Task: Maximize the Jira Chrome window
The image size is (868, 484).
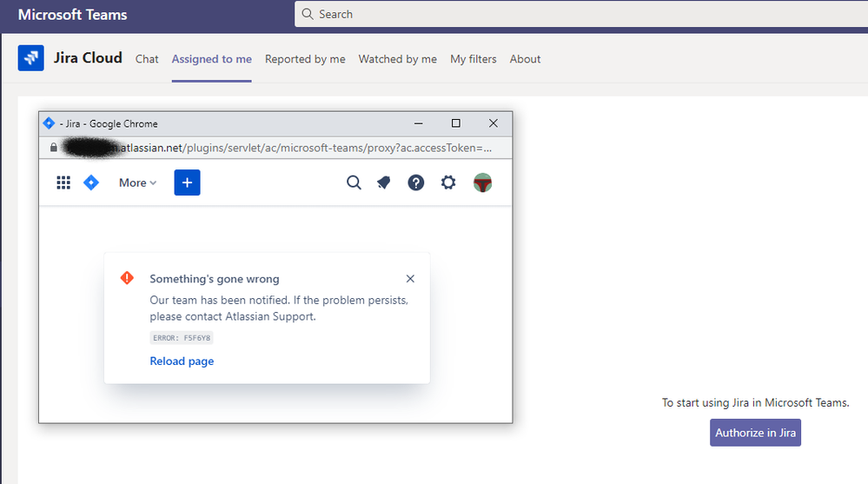Action: [455, 123]
